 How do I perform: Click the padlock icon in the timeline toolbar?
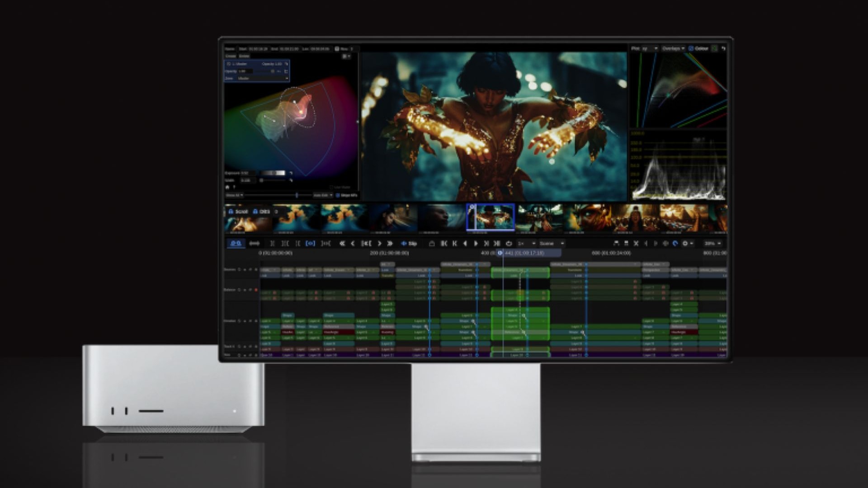(x=432, y=243)
